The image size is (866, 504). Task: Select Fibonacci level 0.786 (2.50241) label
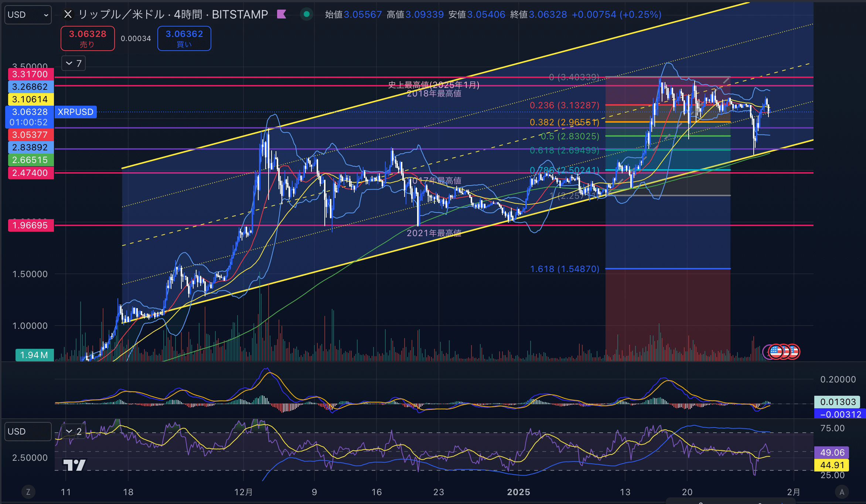click(x=565, y=170)
